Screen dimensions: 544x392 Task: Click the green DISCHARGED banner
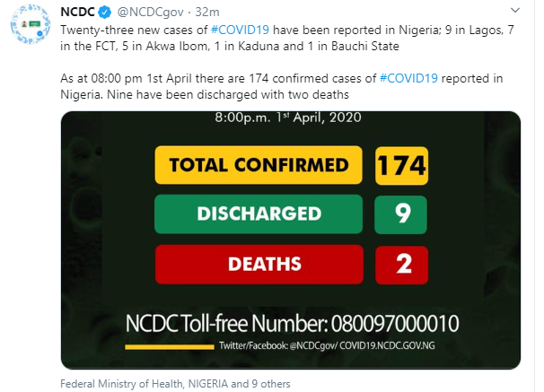coord(259,213)
